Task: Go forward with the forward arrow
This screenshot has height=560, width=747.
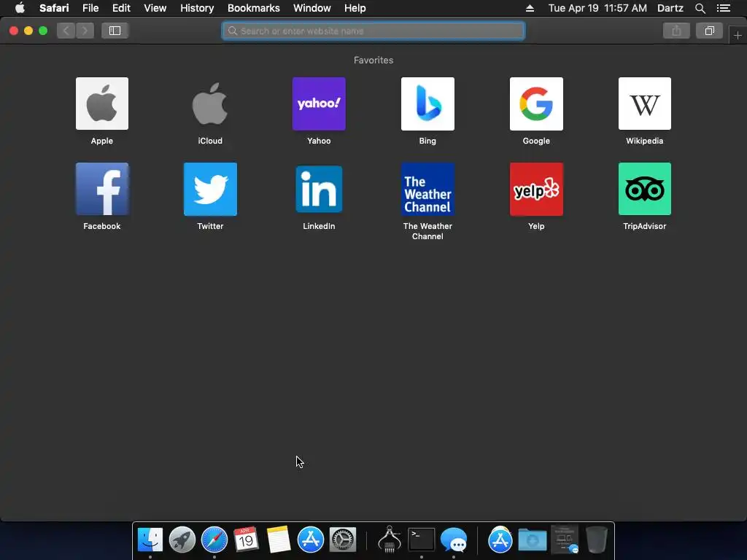Action: coord(85,31)
